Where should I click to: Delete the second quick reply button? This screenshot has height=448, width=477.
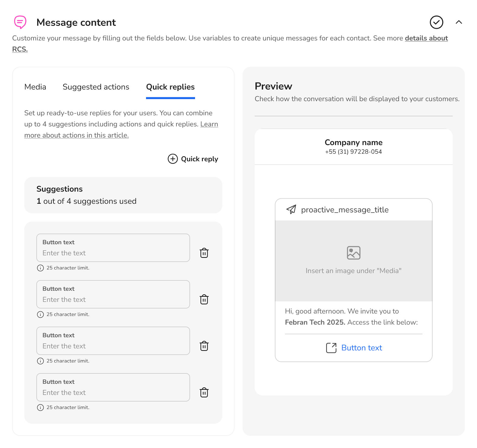tap(204, 299)
